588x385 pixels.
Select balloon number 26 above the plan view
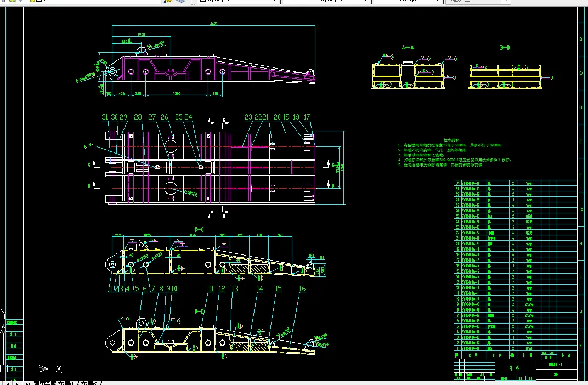click(x=165, y=117)
